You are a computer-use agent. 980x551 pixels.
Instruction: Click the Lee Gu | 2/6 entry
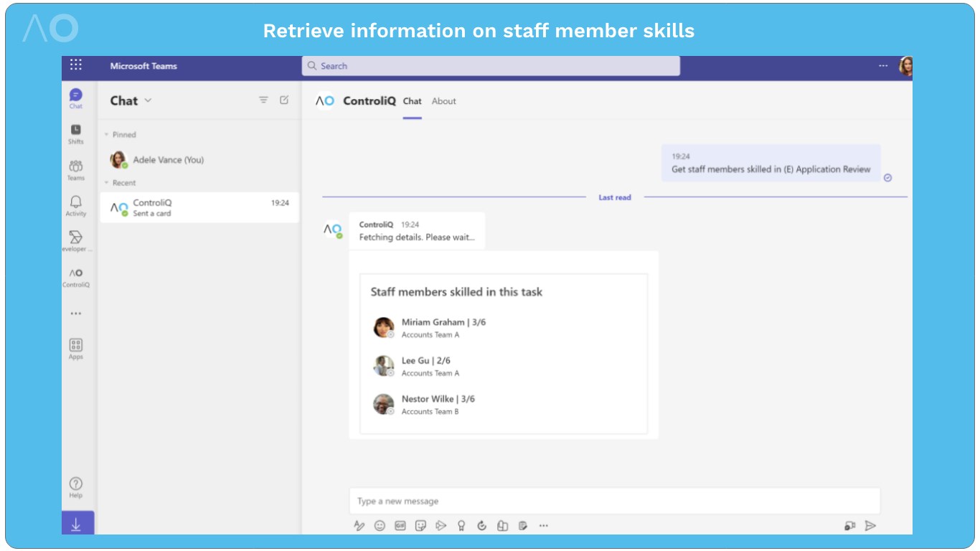click(x=426, y=361)
